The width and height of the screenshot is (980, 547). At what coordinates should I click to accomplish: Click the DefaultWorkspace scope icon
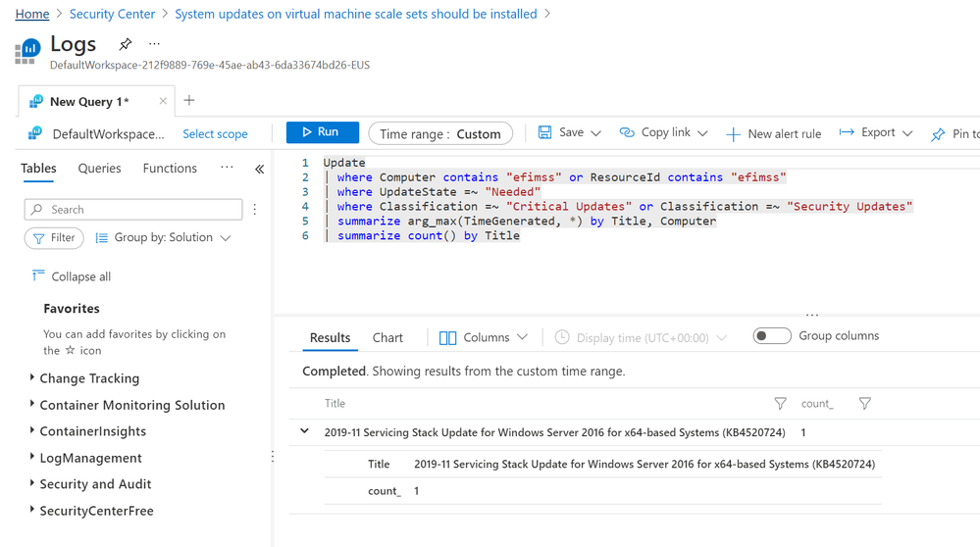tap(35, 133)
